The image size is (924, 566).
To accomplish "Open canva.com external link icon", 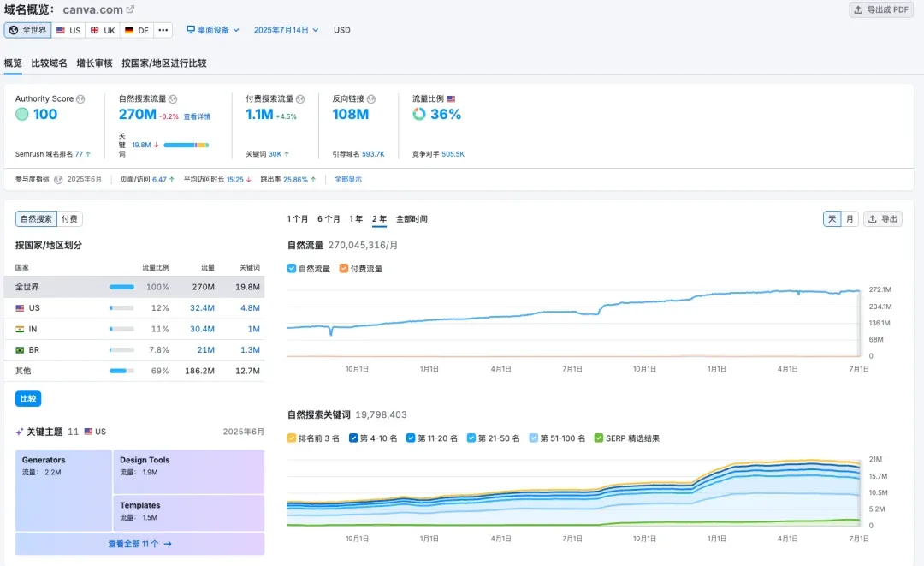I will 131,9.
